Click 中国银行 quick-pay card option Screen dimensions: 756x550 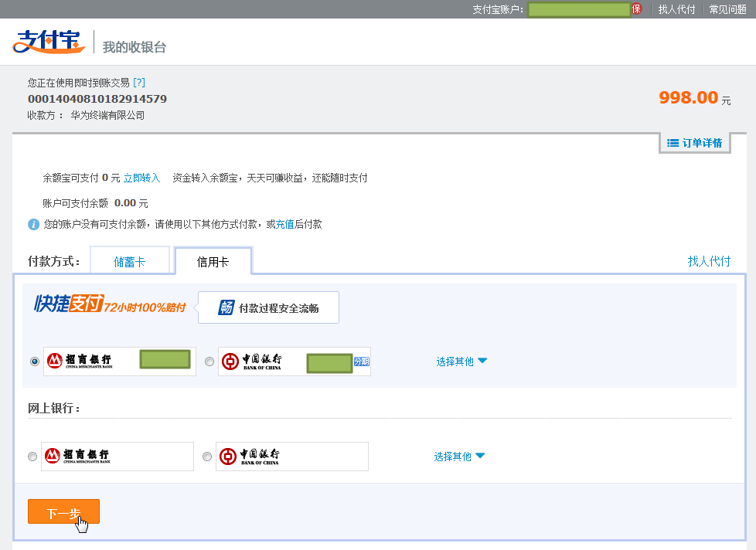click(x=294, y=362)
